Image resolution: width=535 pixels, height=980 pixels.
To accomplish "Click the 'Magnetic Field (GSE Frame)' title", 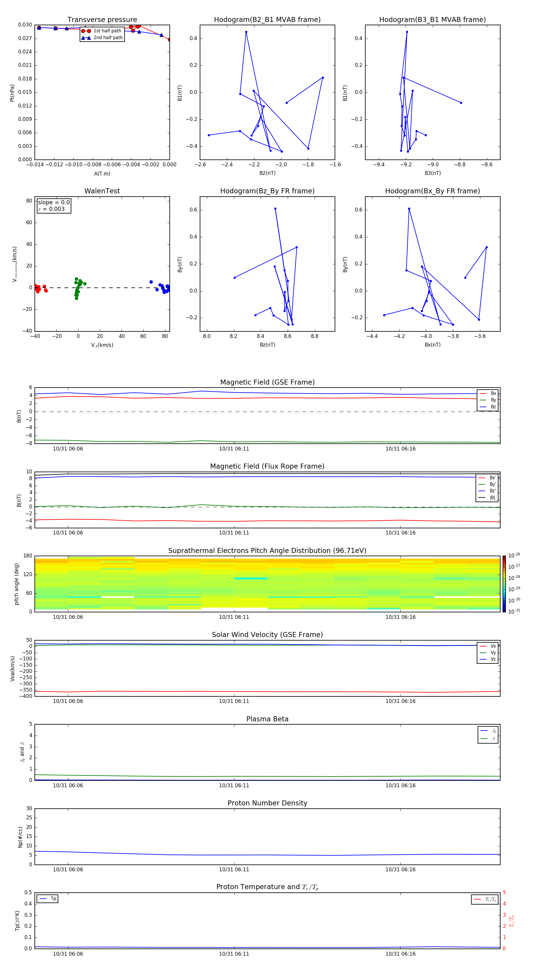I will (x=267, y=382).
